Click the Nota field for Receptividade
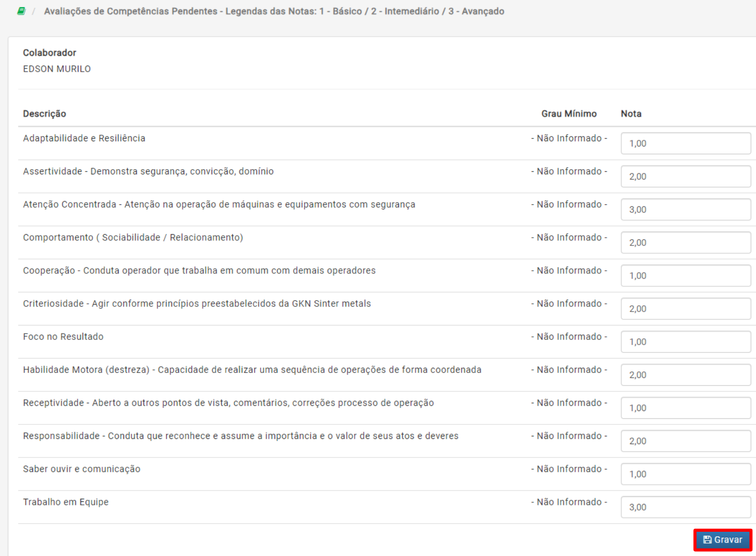756x556 pixels. pos(686,408)
